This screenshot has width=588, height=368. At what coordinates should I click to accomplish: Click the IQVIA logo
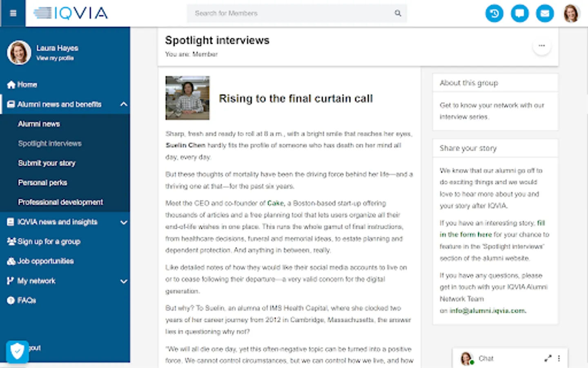(71, 13)
